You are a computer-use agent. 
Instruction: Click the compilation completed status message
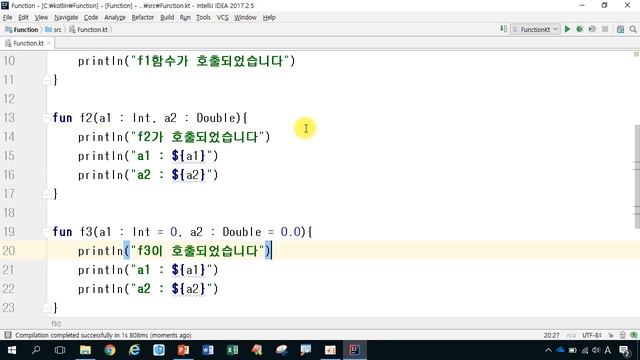[103, 335]
